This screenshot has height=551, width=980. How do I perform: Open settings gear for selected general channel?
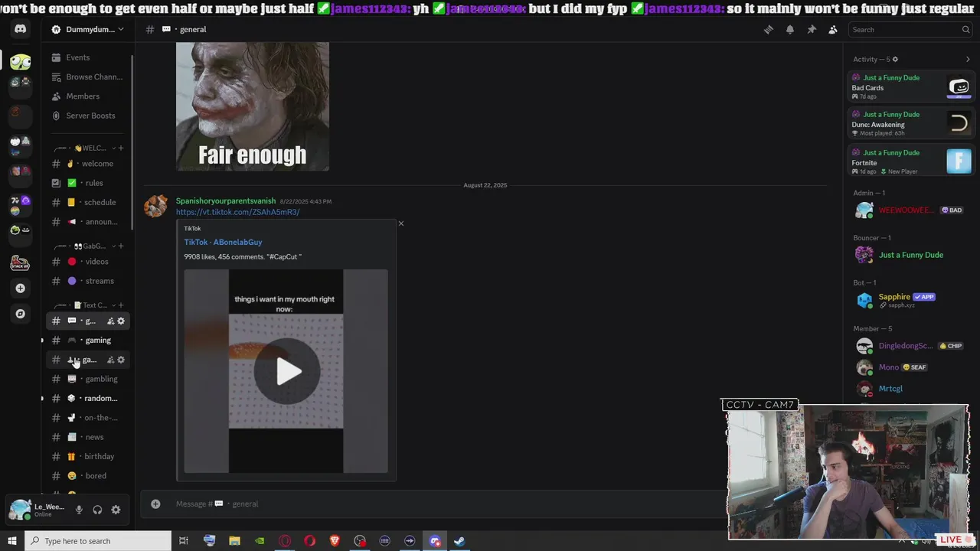click(x=121, y=321)
